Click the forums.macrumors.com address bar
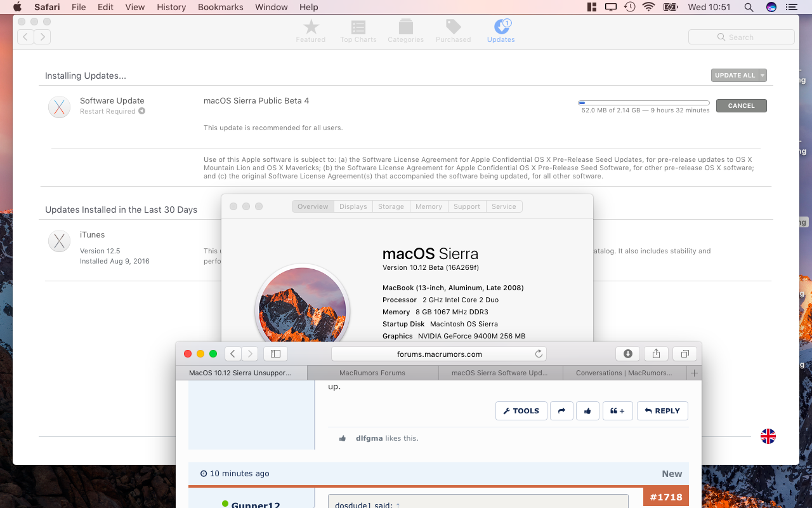 tap(439, 354)
